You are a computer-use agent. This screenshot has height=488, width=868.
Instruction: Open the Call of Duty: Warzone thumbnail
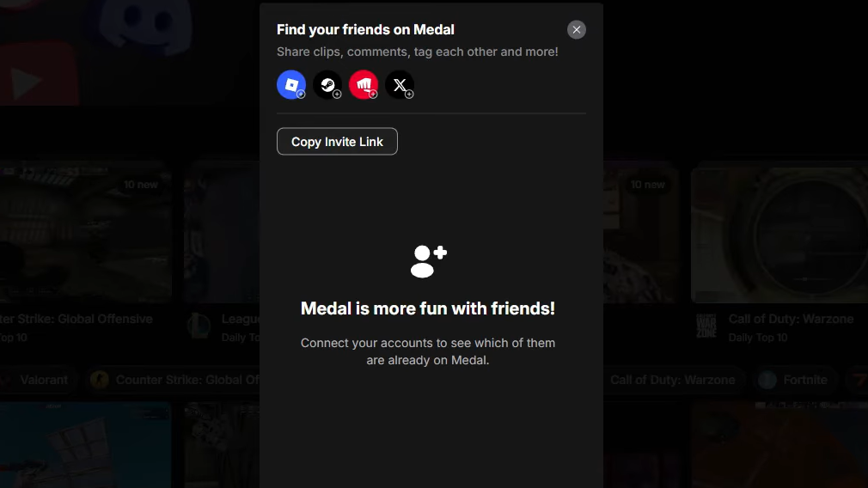point(779,235)
